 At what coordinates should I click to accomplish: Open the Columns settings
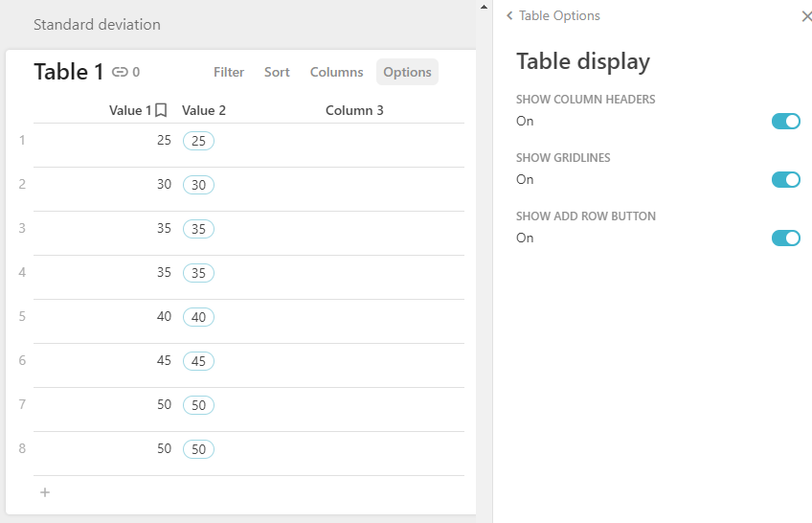336,72
